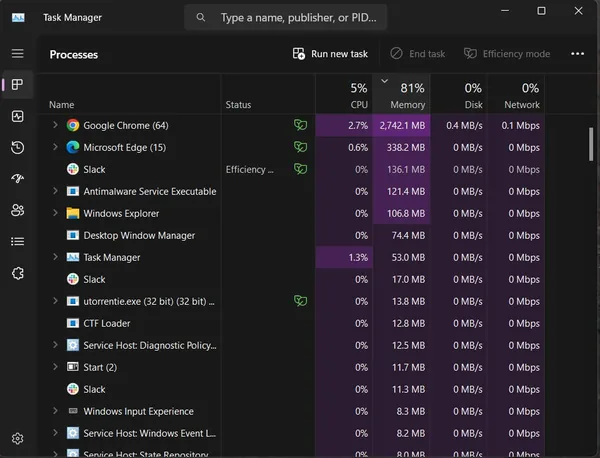Open the Services page in sidebar

pyautogui.click(x=18, y=273)
